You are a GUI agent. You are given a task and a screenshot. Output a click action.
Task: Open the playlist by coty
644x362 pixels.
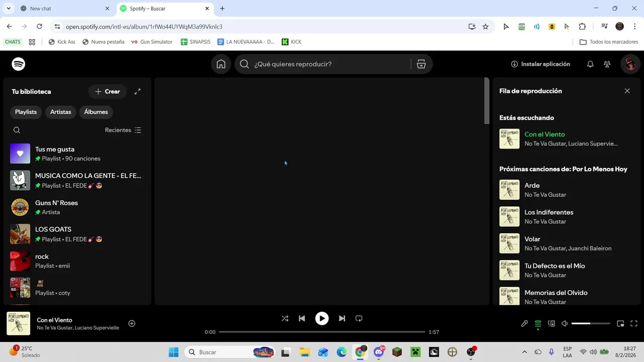click(x=77, y=288)
